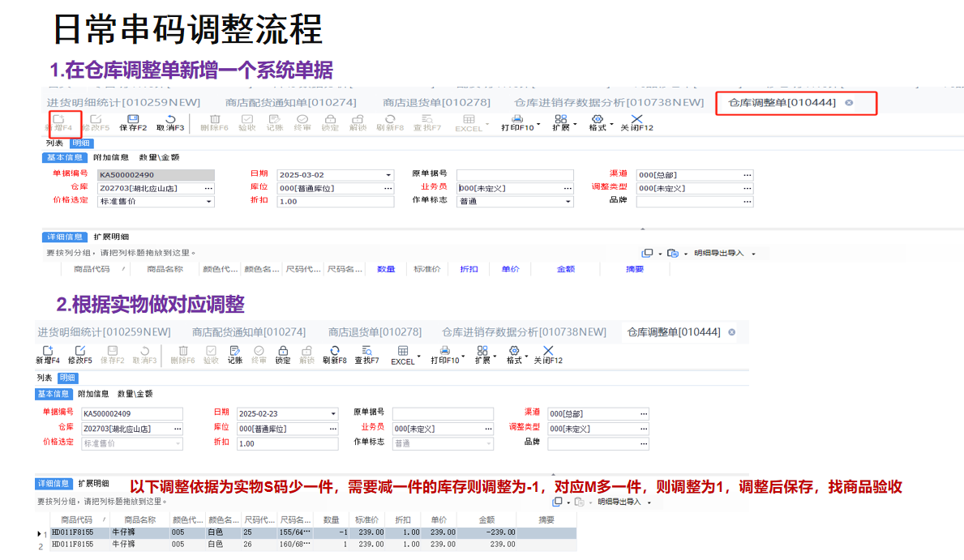Select the red-boxed 仓库调整单[010444] tab

(x=782, y=103)
